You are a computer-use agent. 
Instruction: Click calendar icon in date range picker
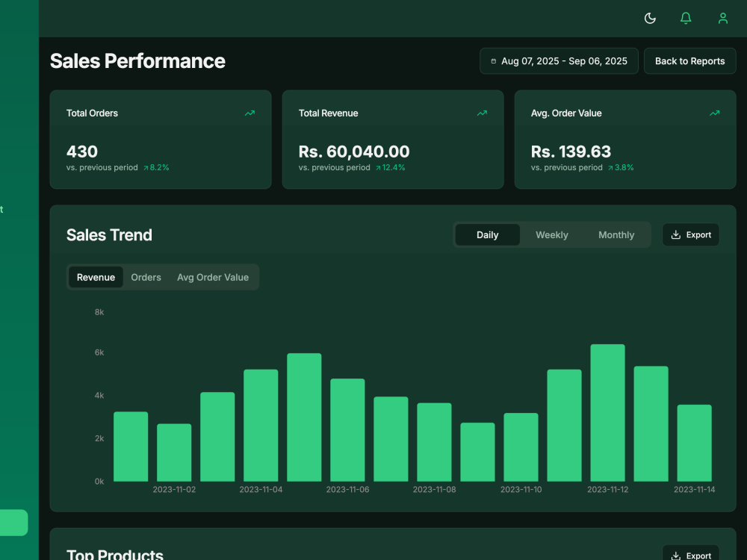494,61
